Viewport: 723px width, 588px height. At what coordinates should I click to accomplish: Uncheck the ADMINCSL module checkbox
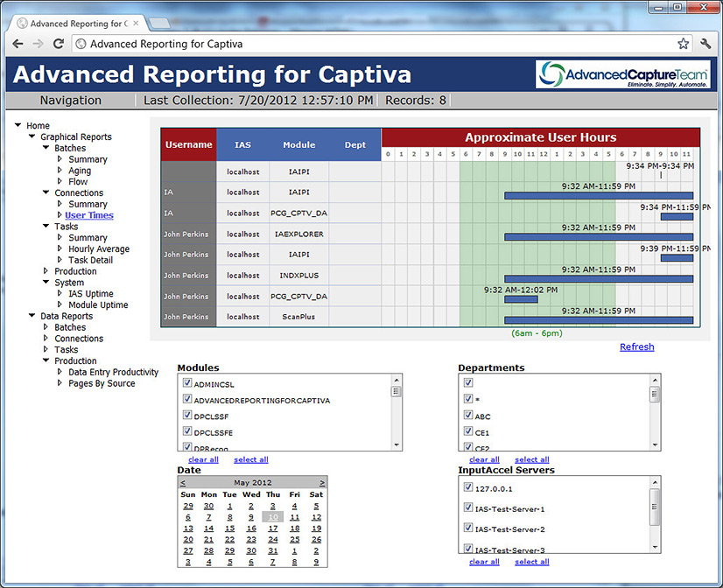click(x=186, y=383)
